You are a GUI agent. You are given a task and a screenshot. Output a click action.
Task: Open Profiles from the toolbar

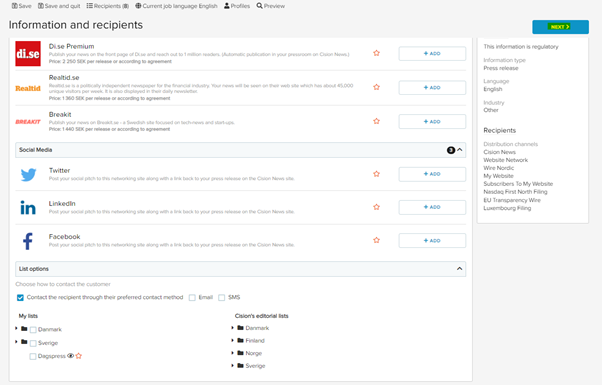click(x=237, y=6)
